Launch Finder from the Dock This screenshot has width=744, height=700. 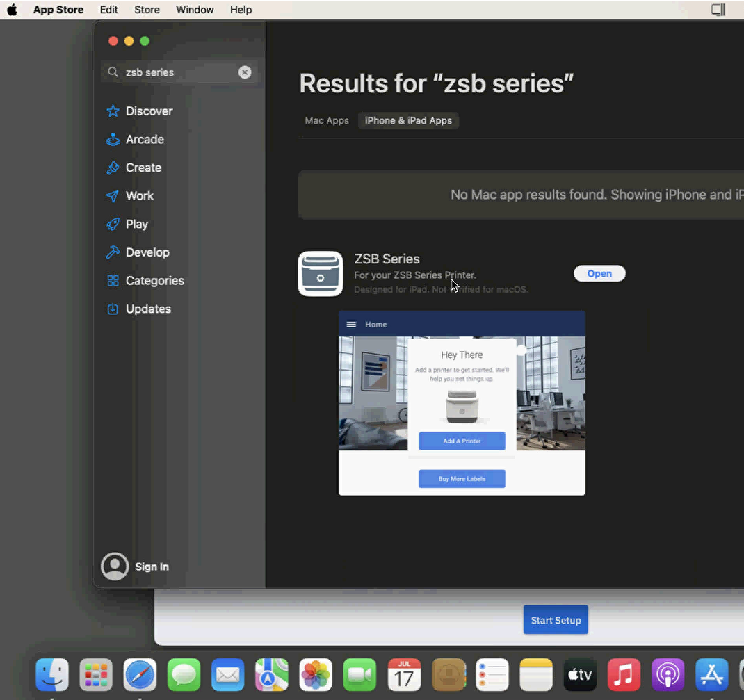[x=52, y=674]
